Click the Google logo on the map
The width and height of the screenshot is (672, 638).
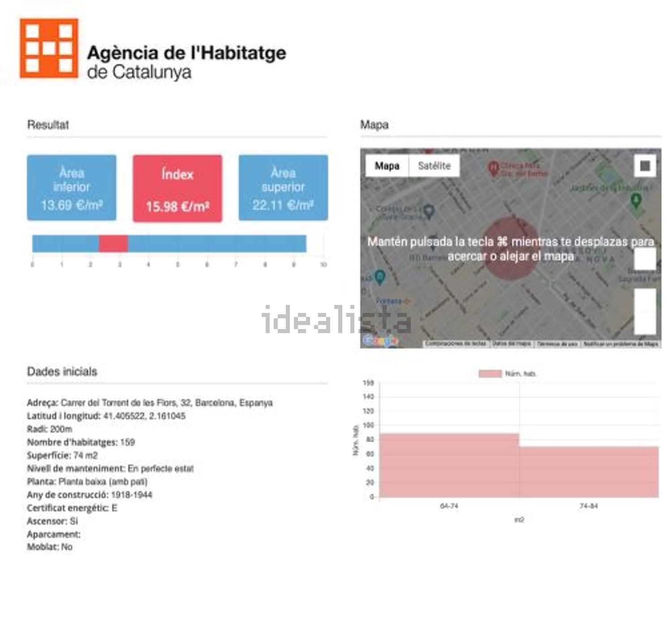pyautogui.click(x=380, y=341)
